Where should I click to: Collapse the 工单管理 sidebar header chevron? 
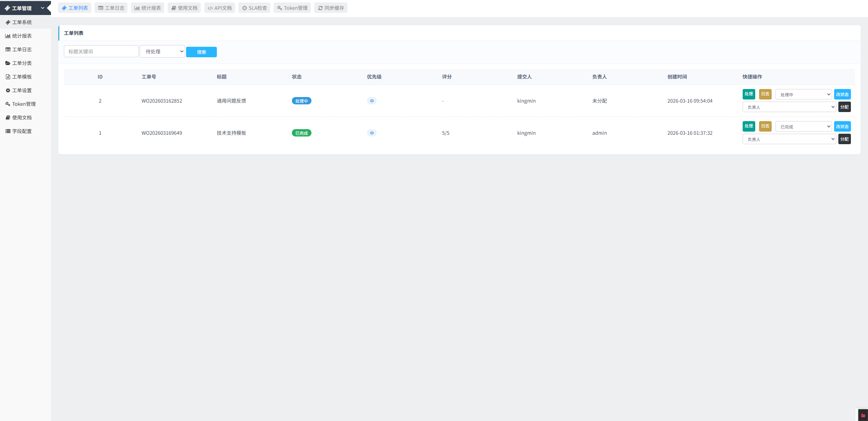point(43,8)
